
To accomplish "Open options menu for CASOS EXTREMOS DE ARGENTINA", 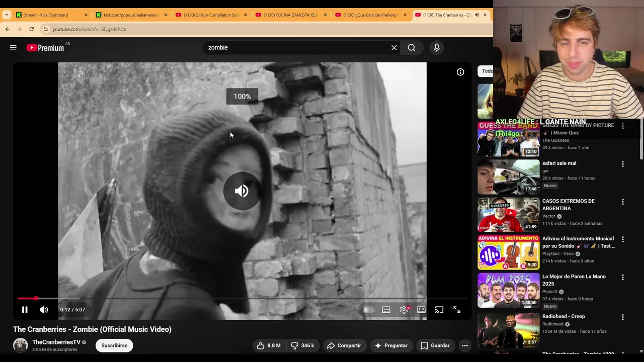I will tap(623, 202).
